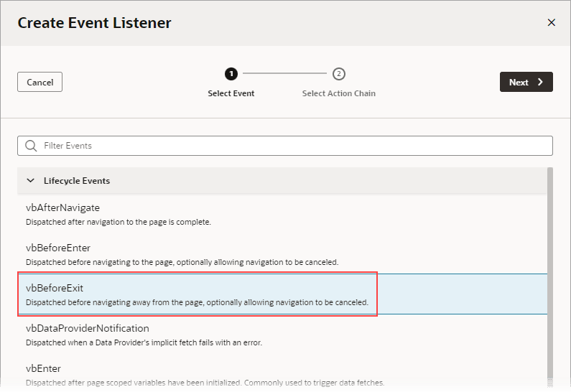Click the vbBeforeExit description text

[197, 302]
